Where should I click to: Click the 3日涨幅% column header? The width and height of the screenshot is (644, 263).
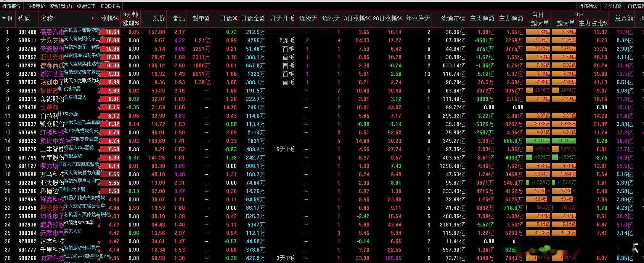tap(357, 18)
